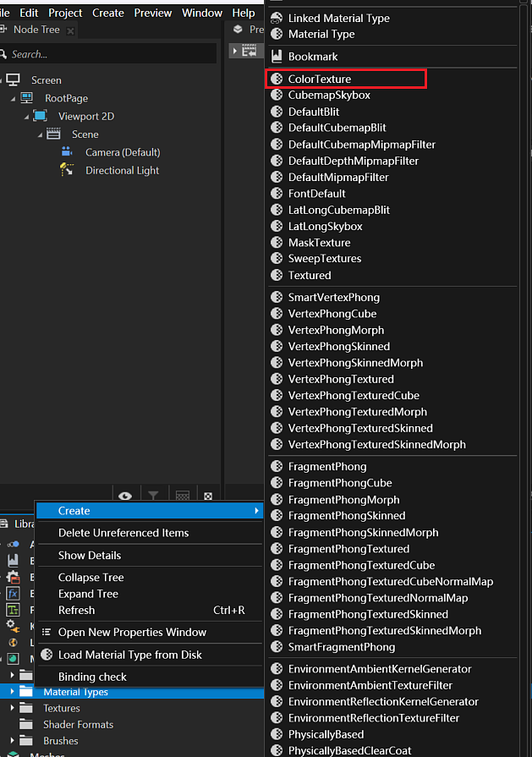
Task: Click the Textured material icon
Action: 277,275
